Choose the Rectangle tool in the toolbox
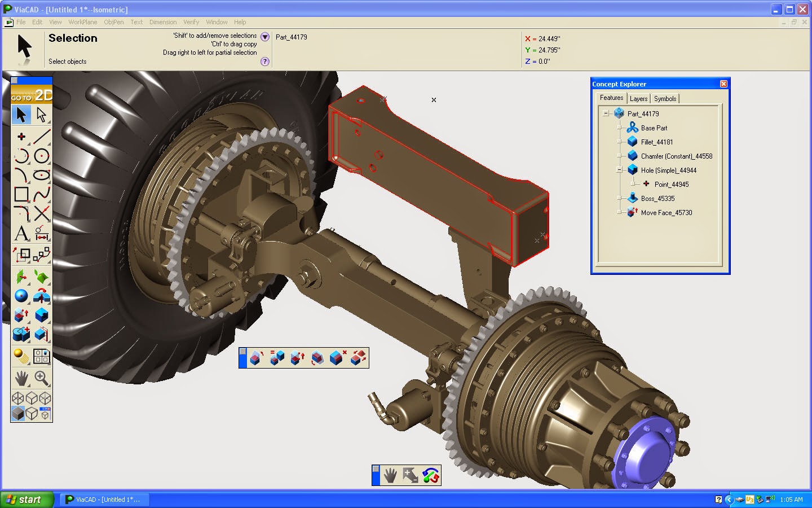 tap(21, 194)
